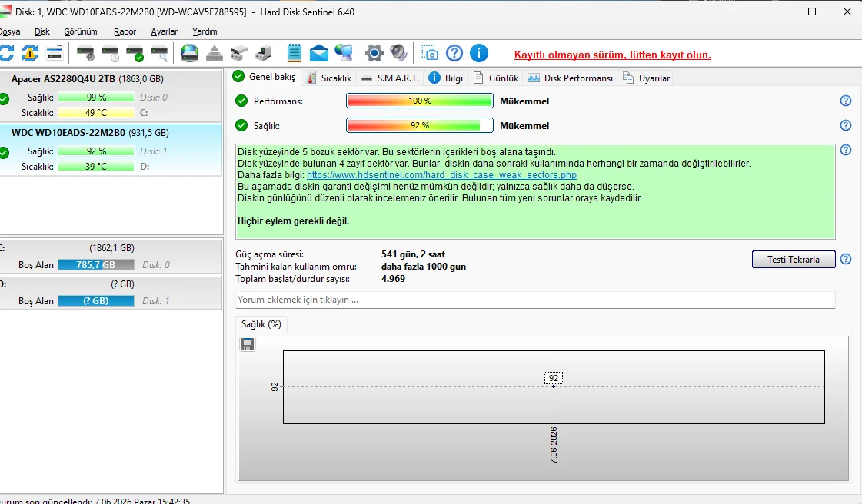Click WDC 39 °C temperature bar
The width and height of the screenshot is (862, 504).
[x=95, y=167]
